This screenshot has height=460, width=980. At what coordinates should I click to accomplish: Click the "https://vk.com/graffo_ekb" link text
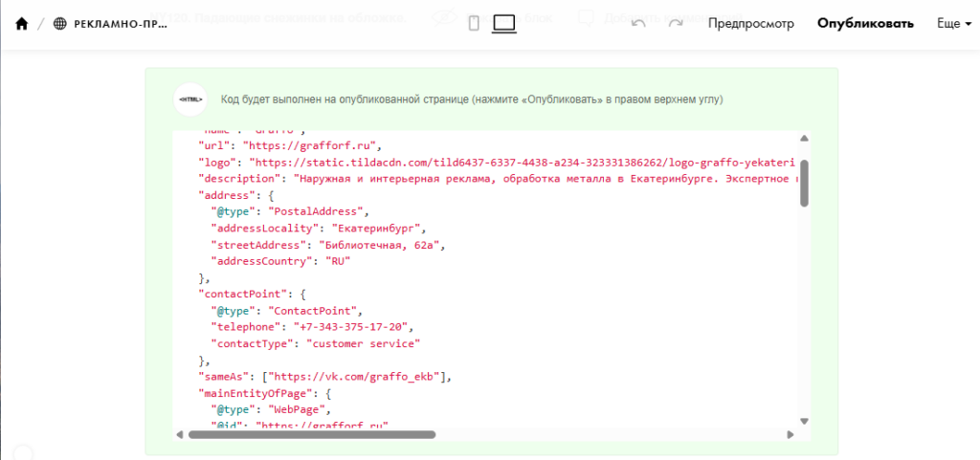coord(356,377)
